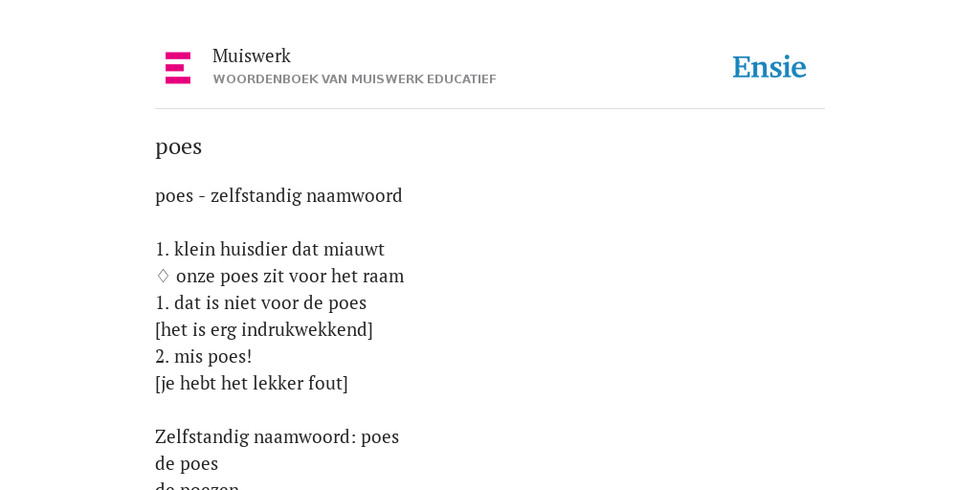Click the line Zelfstandig naamwoord: poes
The height and width of the screenshot is (490, 980).
pos(277,436)
